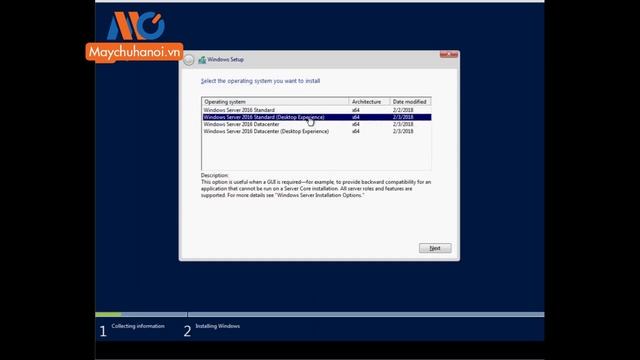Screen dimensions: 640x360
Task: Click the Windows Setup title icon
Action: tap(202, 60)
